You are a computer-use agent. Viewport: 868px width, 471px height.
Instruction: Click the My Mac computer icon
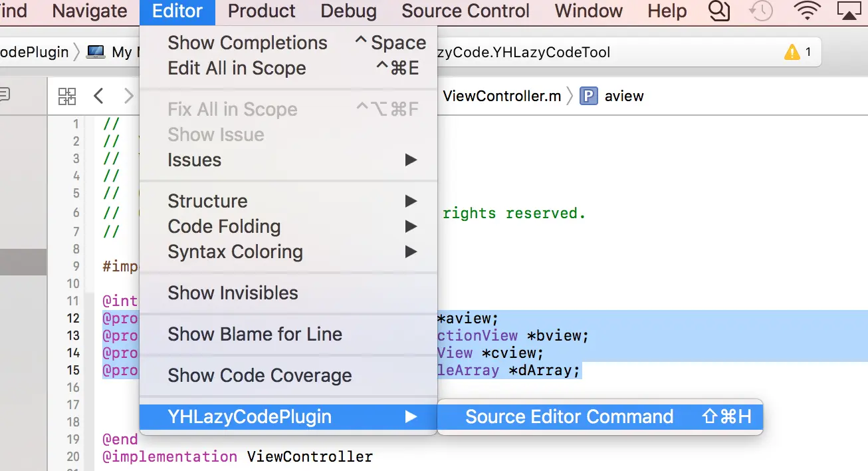(x=96, y=52)
